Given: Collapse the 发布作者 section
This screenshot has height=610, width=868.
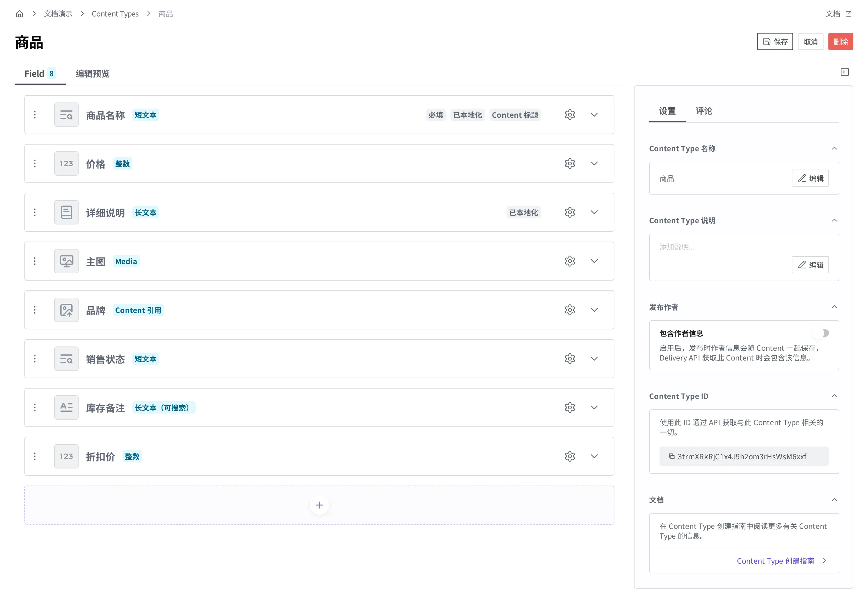Looking at the screenshot, I should tap(834, 307).
